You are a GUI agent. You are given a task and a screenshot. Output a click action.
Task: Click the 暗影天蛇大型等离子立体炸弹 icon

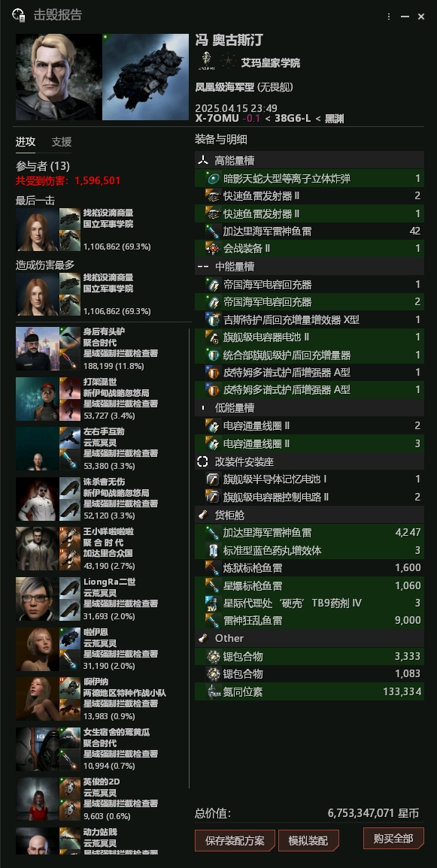(214, 178)
